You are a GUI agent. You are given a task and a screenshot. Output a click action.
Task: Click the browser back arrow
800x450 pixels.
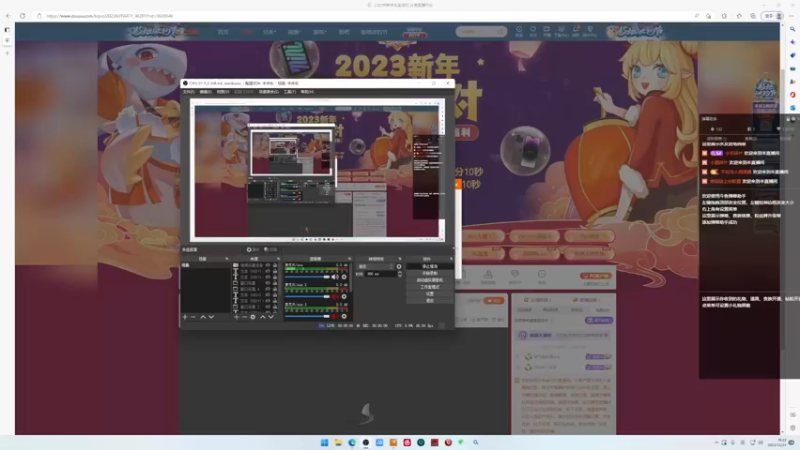pos(8,16)
